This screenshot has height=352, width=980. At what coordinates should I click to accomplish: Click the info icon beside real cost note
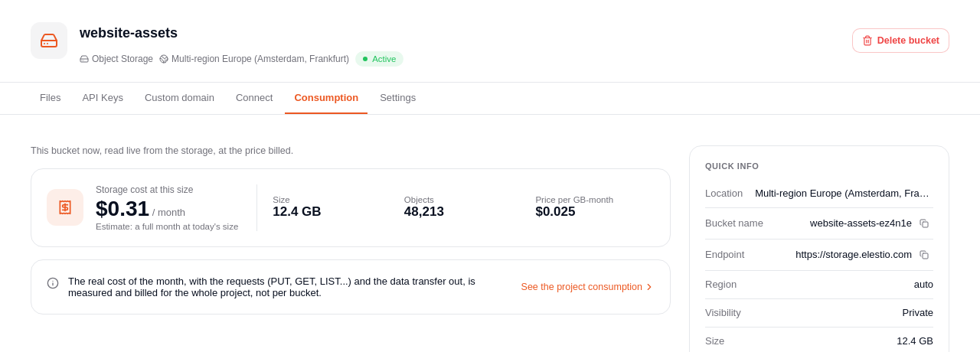pyautogui.click(x=53, y=283)
